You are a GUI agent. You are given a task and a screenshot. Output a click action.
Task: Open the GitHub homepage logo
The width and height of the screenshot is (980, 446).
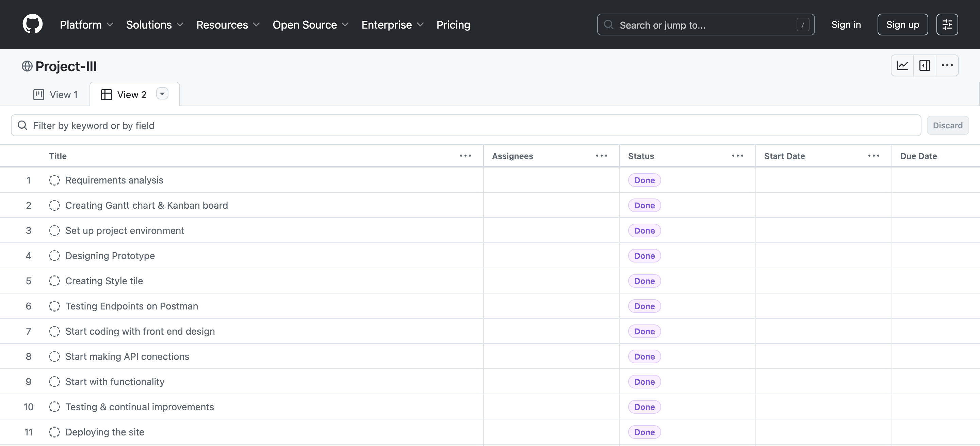point(32,25)
